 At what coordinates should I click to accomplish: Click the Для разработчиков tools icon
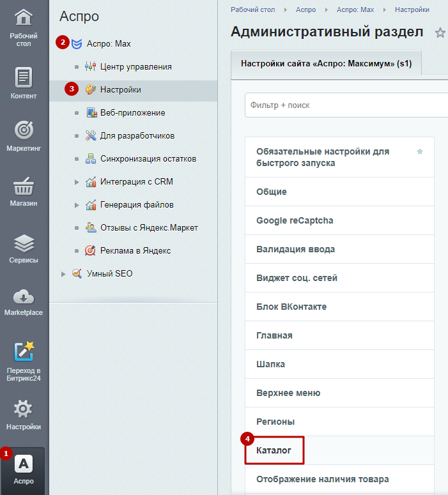click(x=91, y=136)
